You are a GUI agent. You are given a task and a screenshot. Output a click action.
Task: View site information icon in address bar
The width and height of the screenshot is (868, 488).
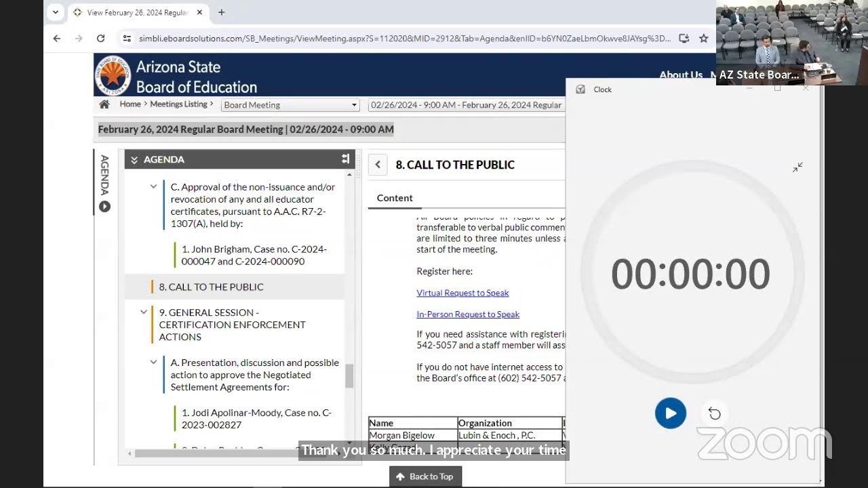pyautogui.click(x=127, y=39)
